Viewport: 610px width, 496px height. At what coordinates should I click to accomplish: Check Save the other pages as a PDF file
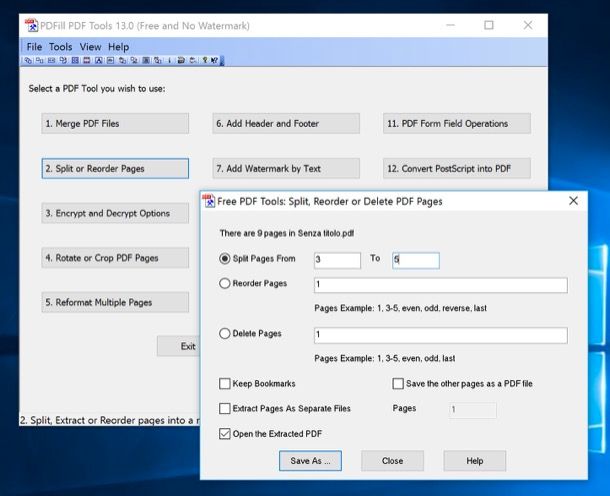(399, 384)
